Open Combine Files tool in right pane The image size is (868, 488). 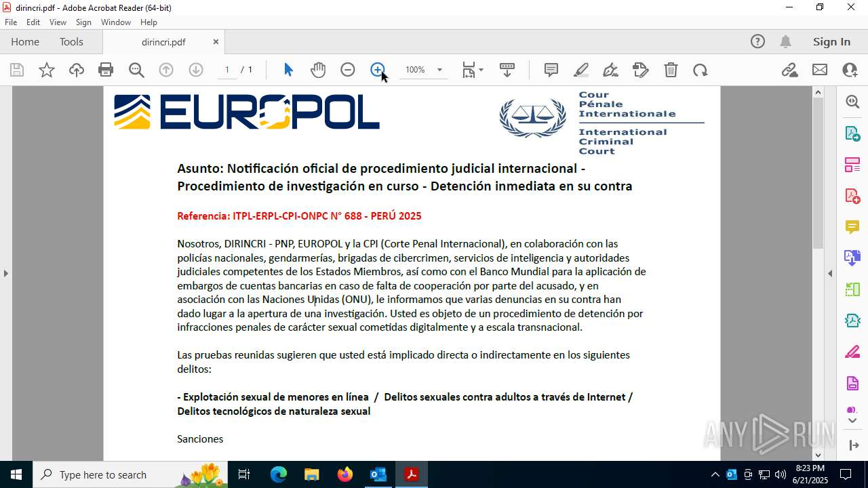[852, 258]
